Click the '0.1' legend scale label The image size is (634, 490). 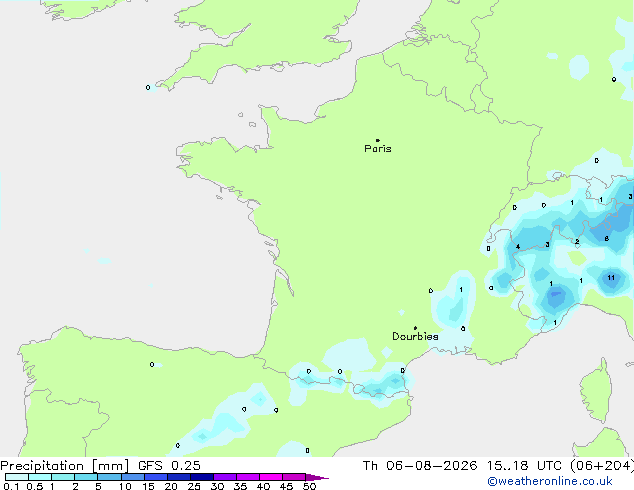click(x=11, y=486)
